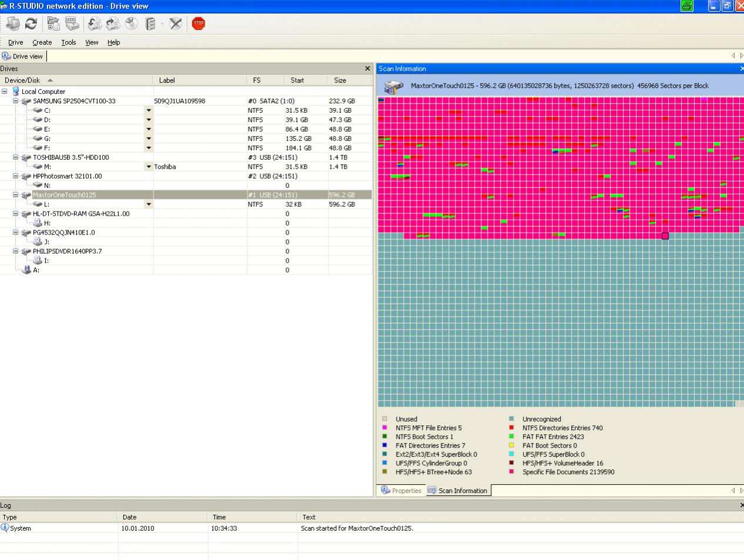Image resolution: width=744 pixels, height=560 pixels.
Task: Sort drives by the Device/Disk column header
Action: (76, 81)
